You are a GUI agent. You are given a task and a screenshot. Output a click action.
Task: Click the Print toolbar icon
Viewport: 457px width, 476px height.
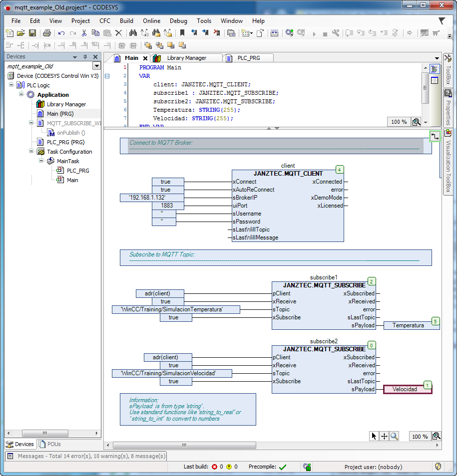[x=47, y=33]
